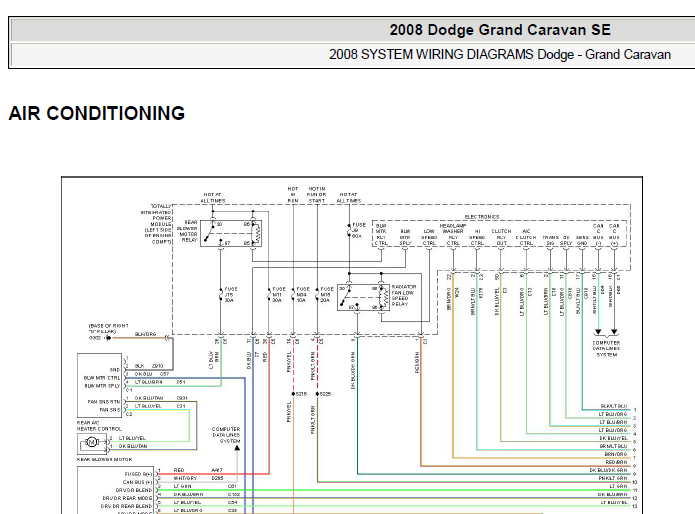The height and width of the screenshot is (514, 695).
Task: Click the 'DK BLU/DK GRN' label numbered 9
Action: [x=609, y=470]
